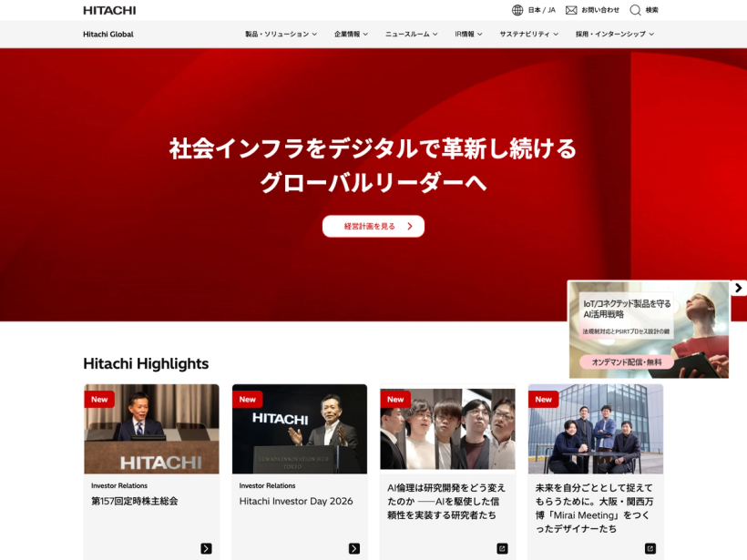Click Investor Relations label on 株主総会 card
The image size is (747, 560).
coord(119,485)
